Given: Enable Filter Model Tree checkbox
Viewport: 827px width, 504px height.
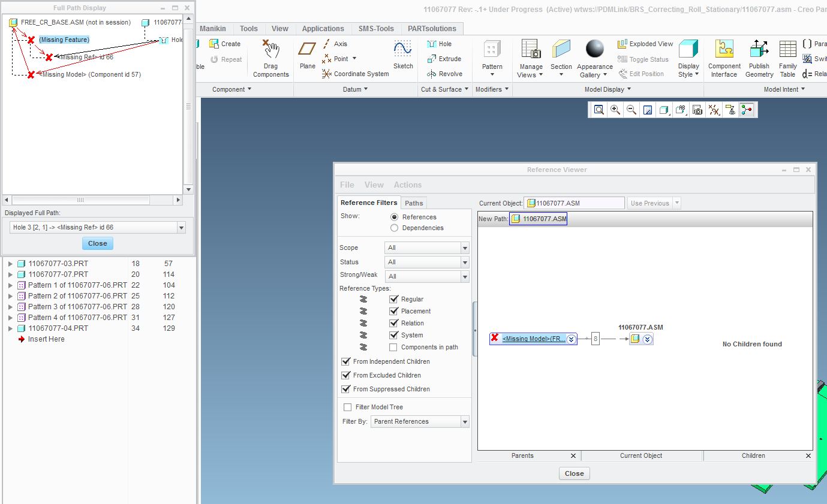Looking at the screenshot, I should [347, 407].
